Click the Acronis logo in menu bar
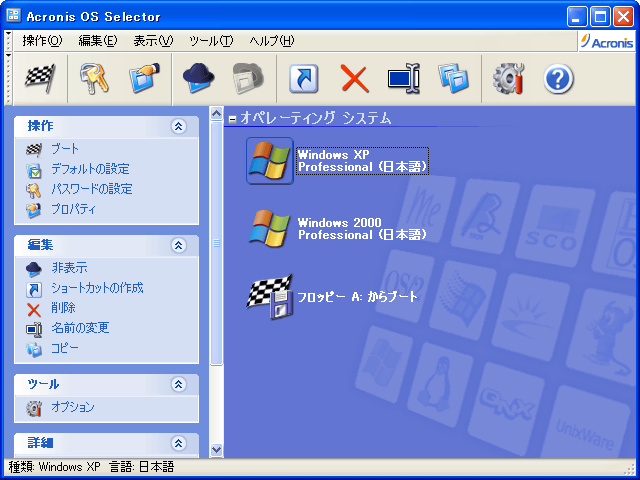Image resolution: width=640 pixels, height=480 pixels. tap(607, 41)
